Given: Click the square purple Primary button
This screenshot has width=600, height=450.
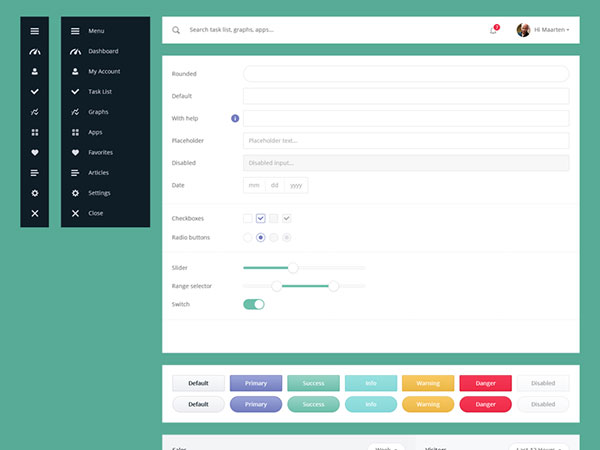Looking at the screenshot, I should [256, 383].
